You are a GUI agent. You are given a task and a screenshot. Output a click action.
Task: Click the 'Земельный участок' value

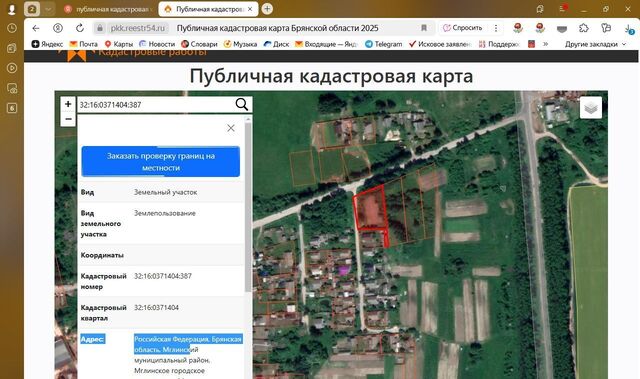[165, 192]
